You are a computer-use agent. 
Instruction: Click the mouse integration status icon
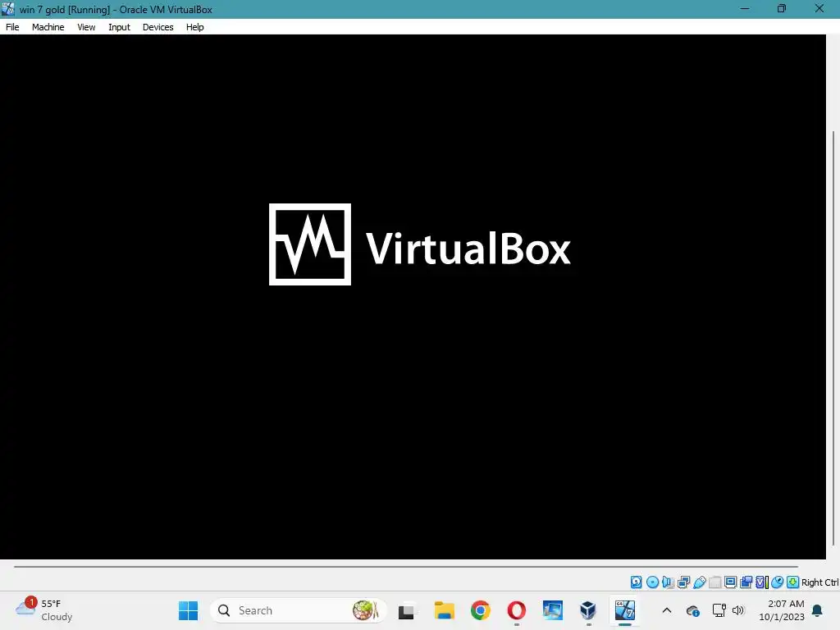pos(778,582)
